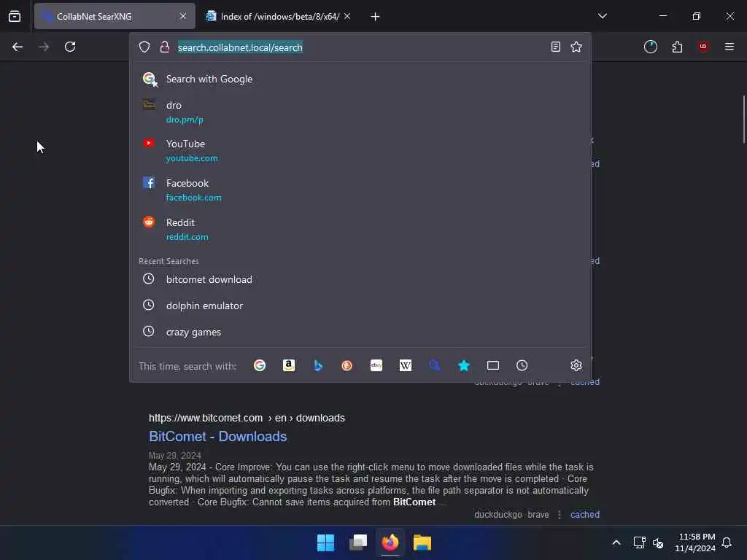Image resolution: width=747 pixels, height=560 pixels.
Task: Close the Index of /windows/beta tab
Action: [x=347, y=16]
